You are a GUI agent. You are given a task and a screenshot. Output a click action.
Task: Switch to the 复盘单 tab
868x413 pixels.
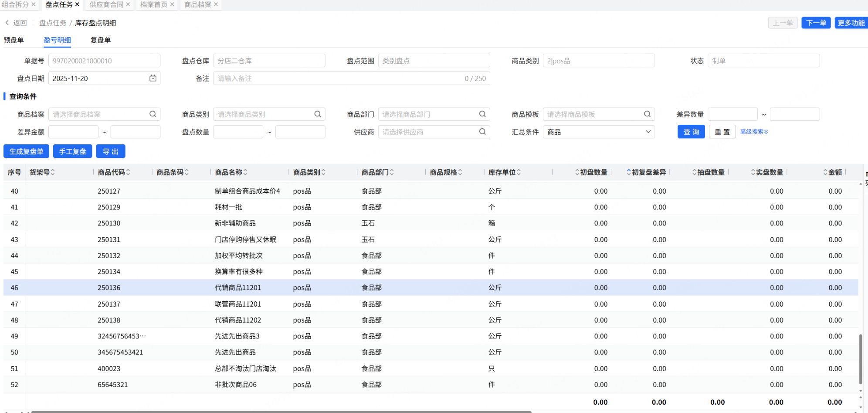click(x=101, y=40)
